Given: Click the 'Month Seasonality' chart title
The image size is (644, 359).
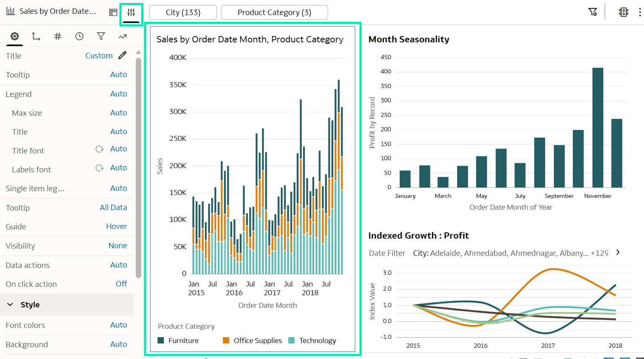Looking at the screenshot, I should (409, 39).
